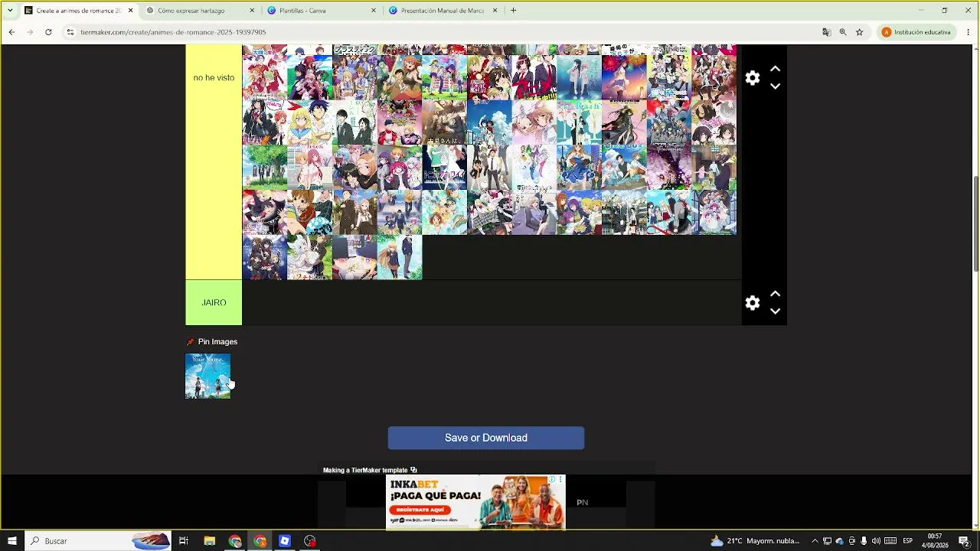The image size is (980, 551).
Task: Open the taskbar clock showing 00:57
Action: (935, 541)
